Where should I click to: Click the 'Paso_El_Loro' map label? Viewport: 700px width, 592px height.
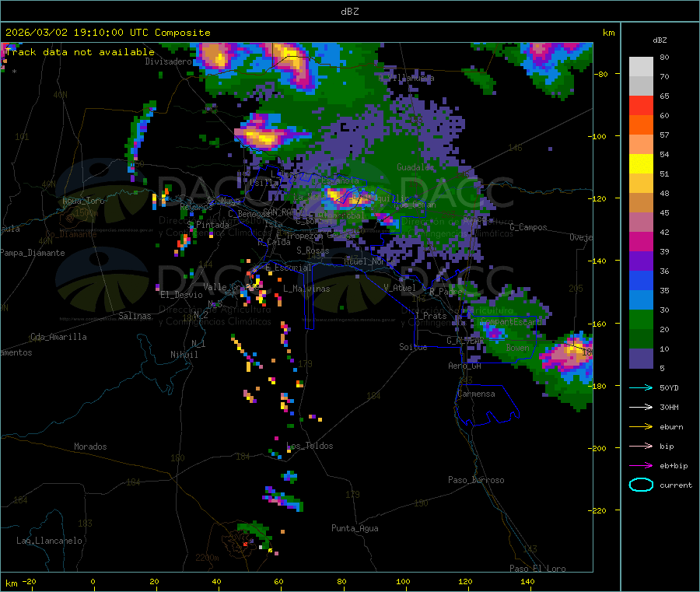point(537,569)
